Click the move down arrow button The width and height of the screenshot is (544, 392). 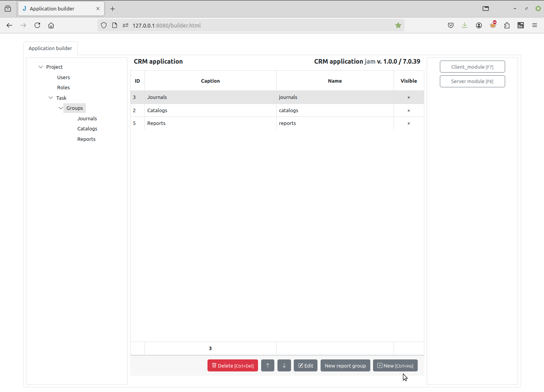(x=284, y=366)
